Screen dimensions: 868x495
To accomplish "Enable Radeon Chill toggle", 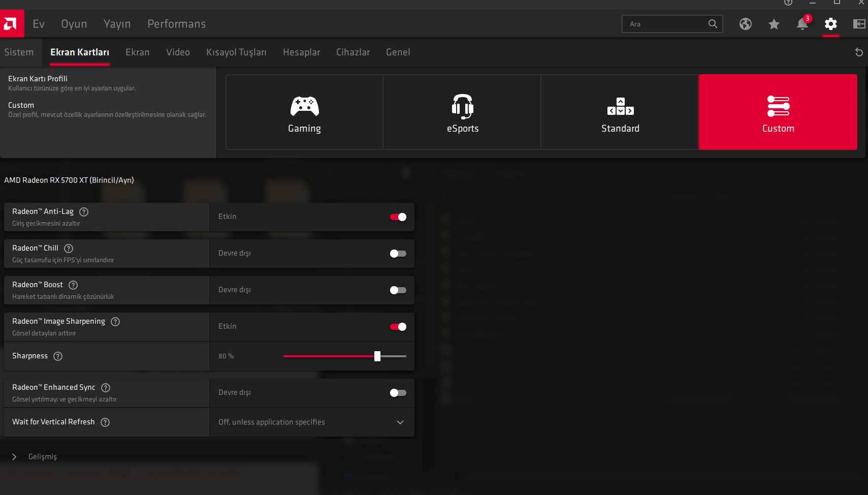I will pyautogui.click(x=398, y=254).
